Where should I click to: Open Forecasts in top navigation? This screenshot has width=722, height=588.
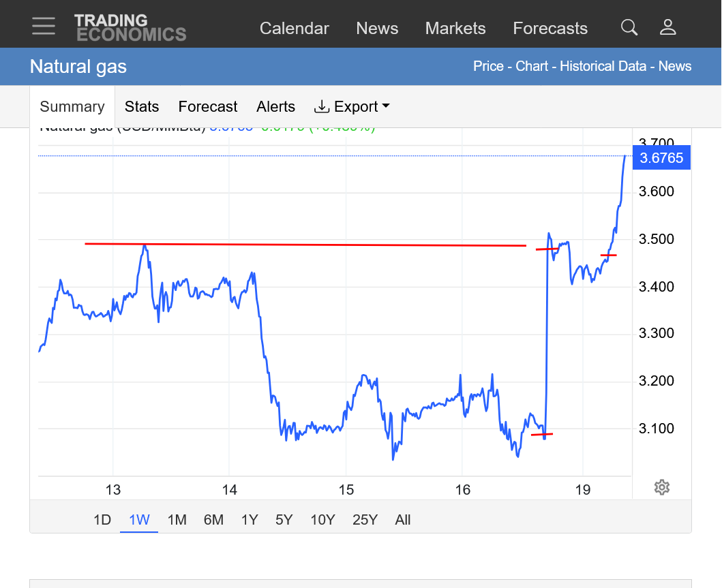pos(550,29)
